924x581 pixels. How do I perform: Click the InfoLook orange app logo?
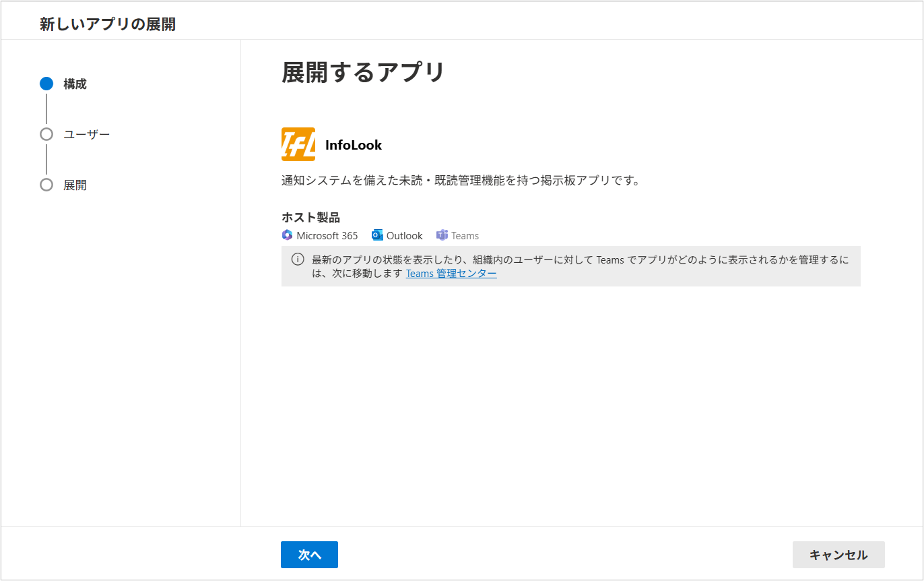(x=298, y=144)
